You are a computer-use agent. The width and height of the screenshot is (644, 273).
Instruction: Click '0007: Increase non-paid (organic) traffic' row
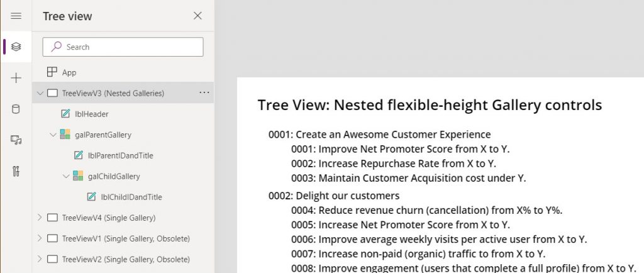[x=418, y=254]
